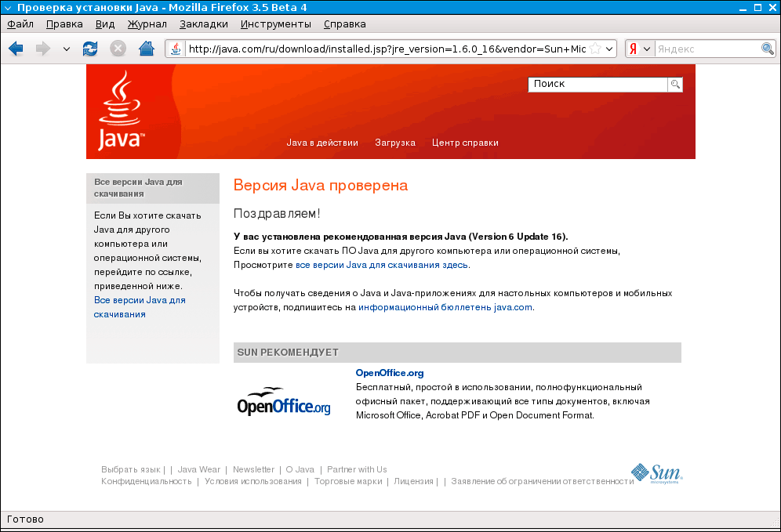Open the Правка menu

(x=64, y=24)
